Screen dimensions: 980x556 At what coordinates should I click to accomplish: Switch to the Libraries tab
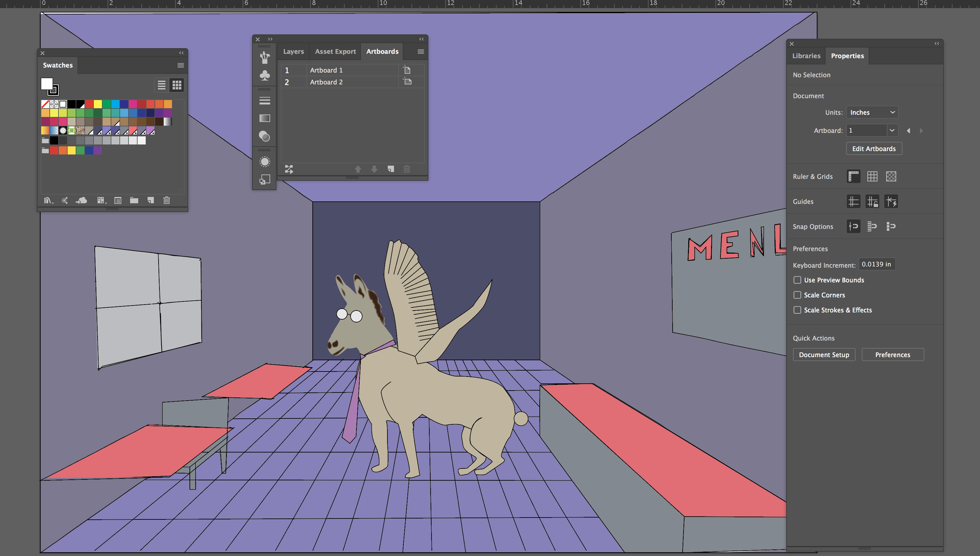806,56
